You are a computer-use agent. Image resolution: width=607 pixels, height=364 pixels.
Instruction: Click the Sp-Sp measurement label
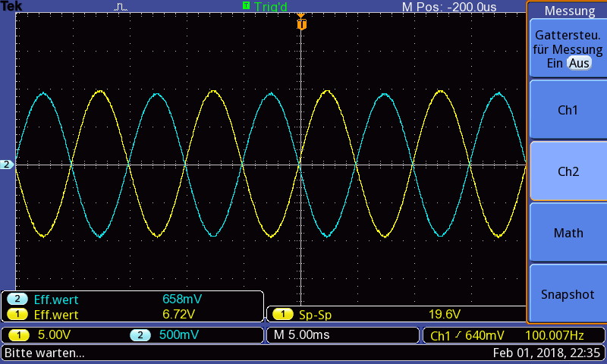(x=315, y=315)
